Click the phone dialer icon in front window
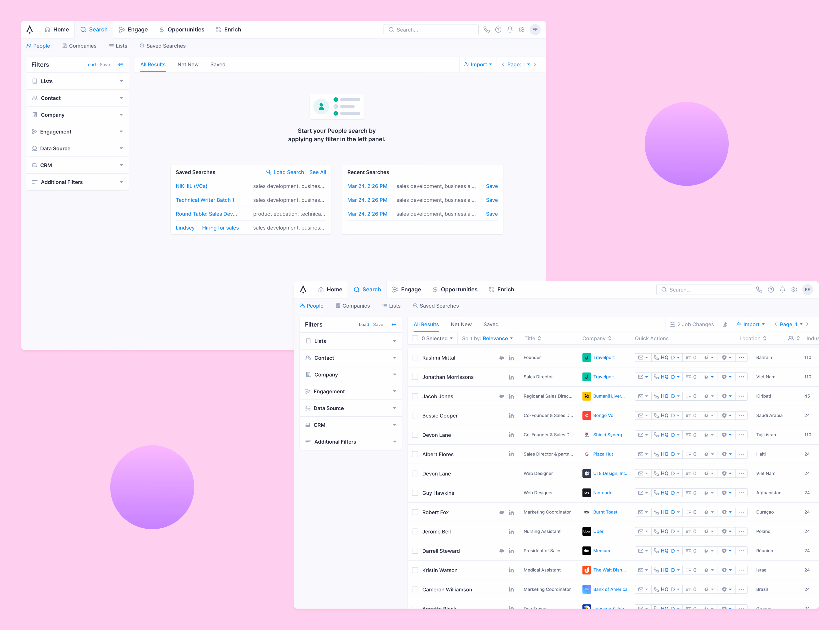Image resolution: width=840 pixels, height=630 pixels. click(759, 289)
